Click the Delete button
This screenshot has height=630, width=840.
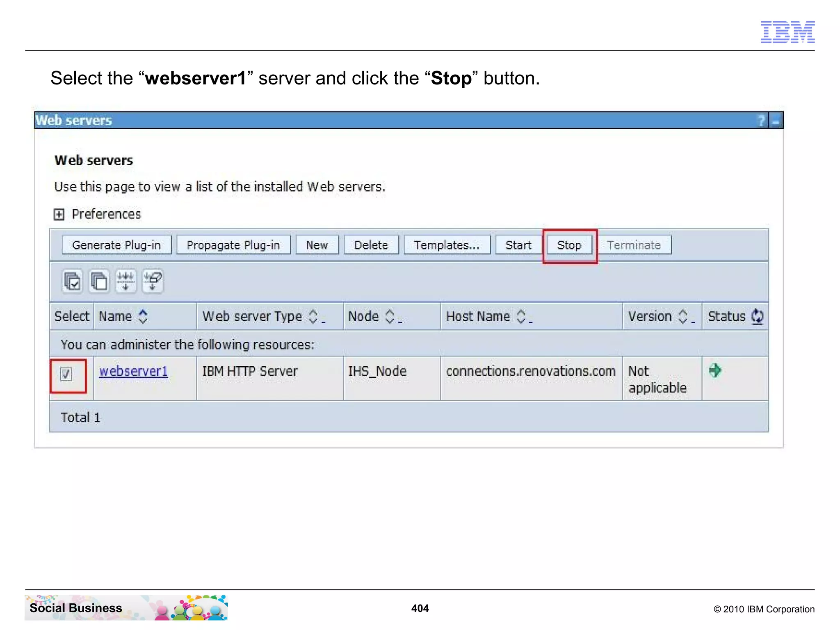pyautogui.click(x=371, y=245)
